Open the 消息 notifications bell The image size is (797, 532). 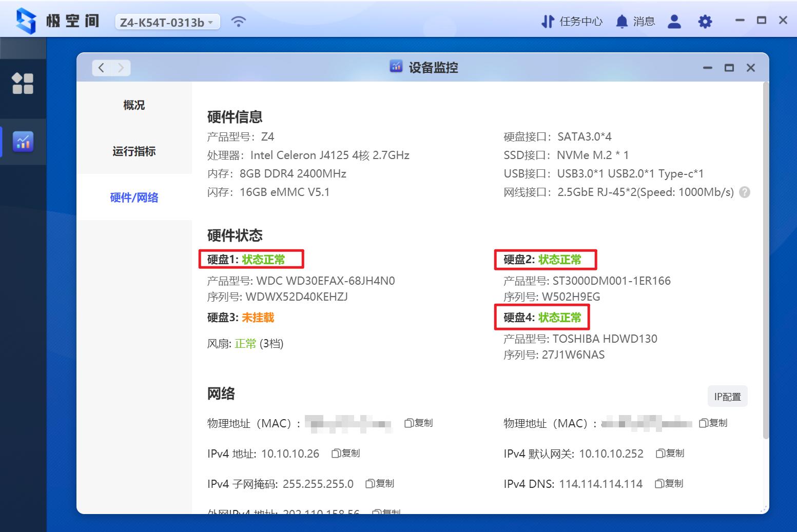point(635,22)
